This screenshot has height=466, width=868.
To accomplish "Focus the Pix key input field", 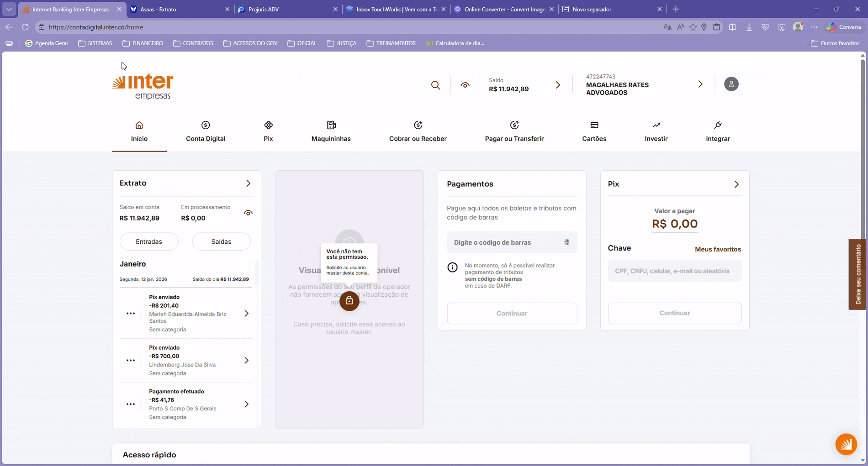I will pyautogui.click(x=674, y=271).
